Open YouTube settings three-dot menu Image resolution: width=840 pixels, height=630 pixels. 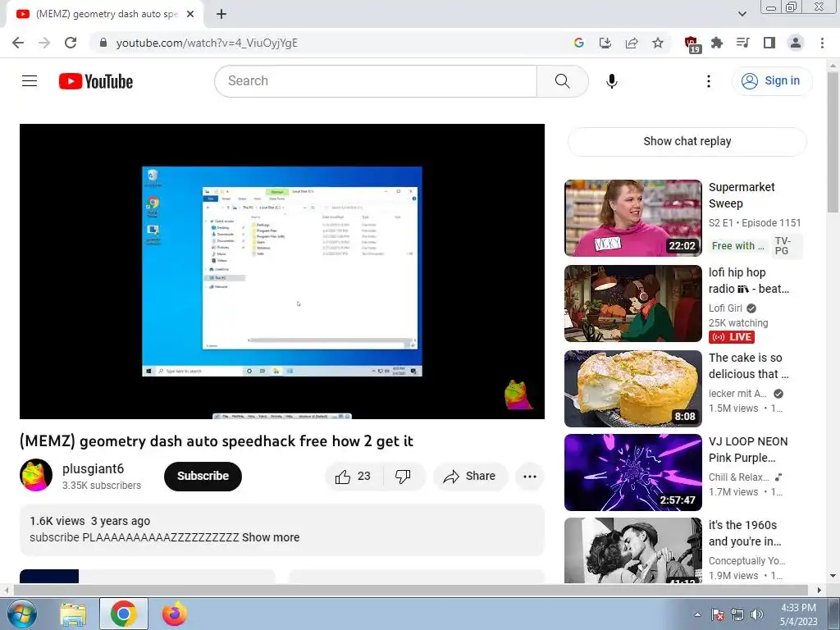pos(708,81)
